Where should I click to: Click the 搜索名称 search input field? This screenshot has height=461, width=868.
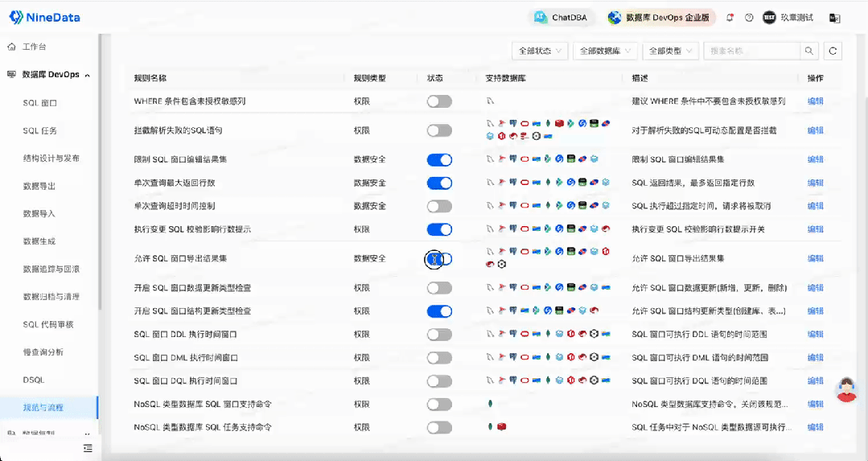click(x=751, y=51)
